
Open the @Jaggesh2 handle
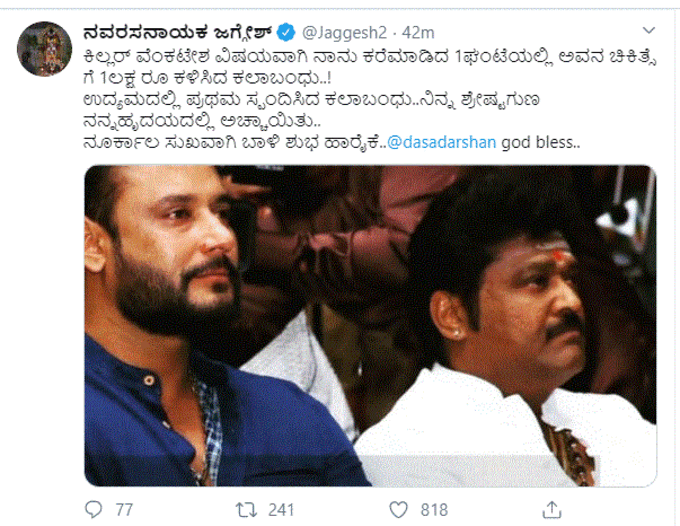coord(344,33)
